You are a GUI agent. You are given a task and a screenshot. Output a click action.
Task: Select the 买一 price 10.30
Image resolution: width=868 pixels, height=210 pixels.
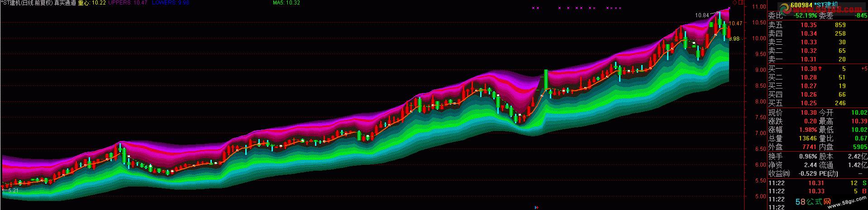pos(808,69)
